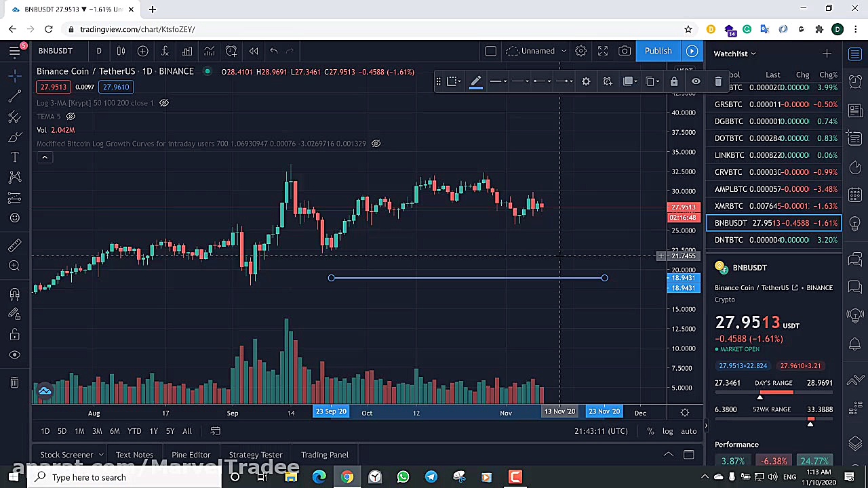
Task: Select the DOTBTC row in watchlist
Action: tap(774, 138)
